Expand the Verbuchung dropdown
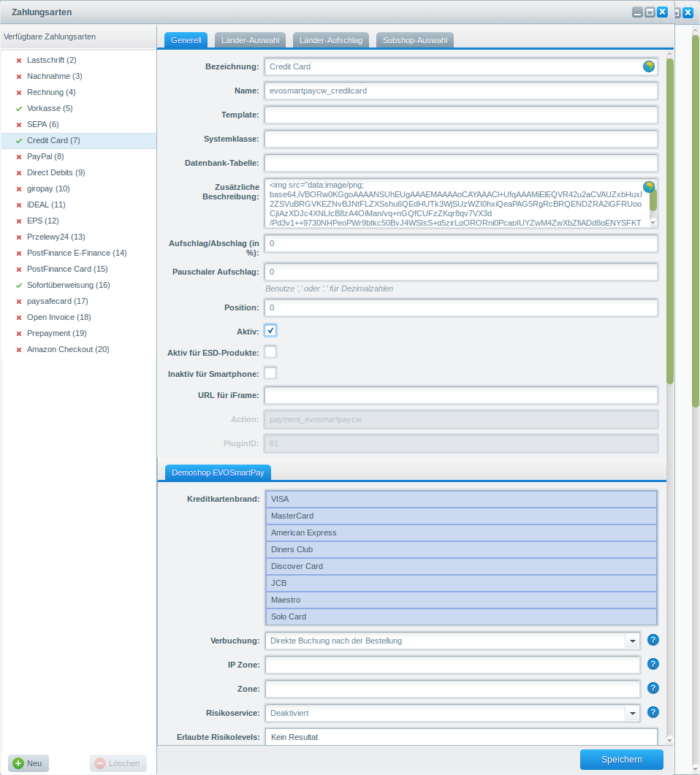This screenshot has width=700, height=775. 632,641
